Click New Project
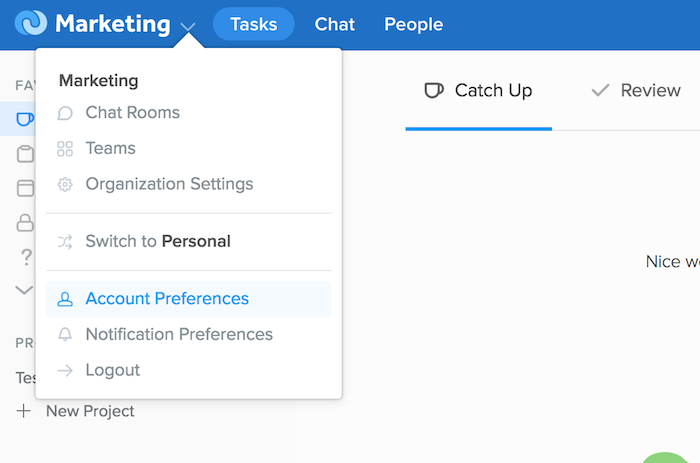Viewport: 700px width, 463px height. [x=90, y=411]
